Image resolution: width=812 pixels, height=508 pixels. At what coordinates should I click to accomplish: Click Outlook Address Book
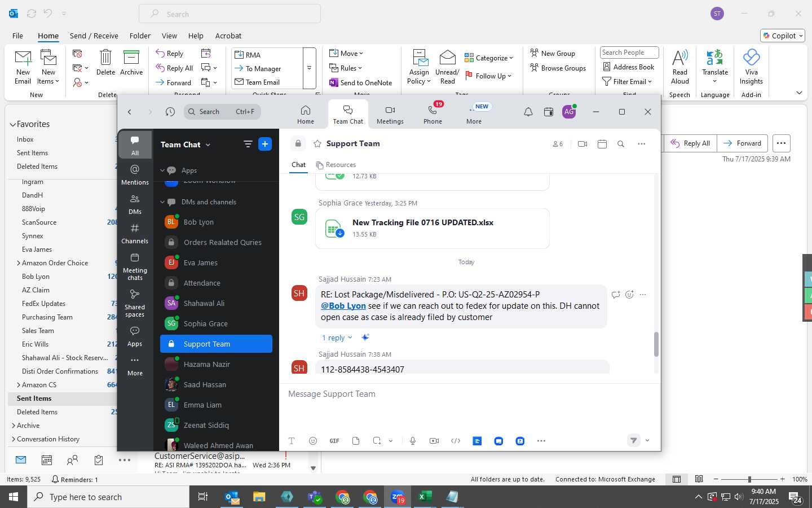click(x=629, y=67)
